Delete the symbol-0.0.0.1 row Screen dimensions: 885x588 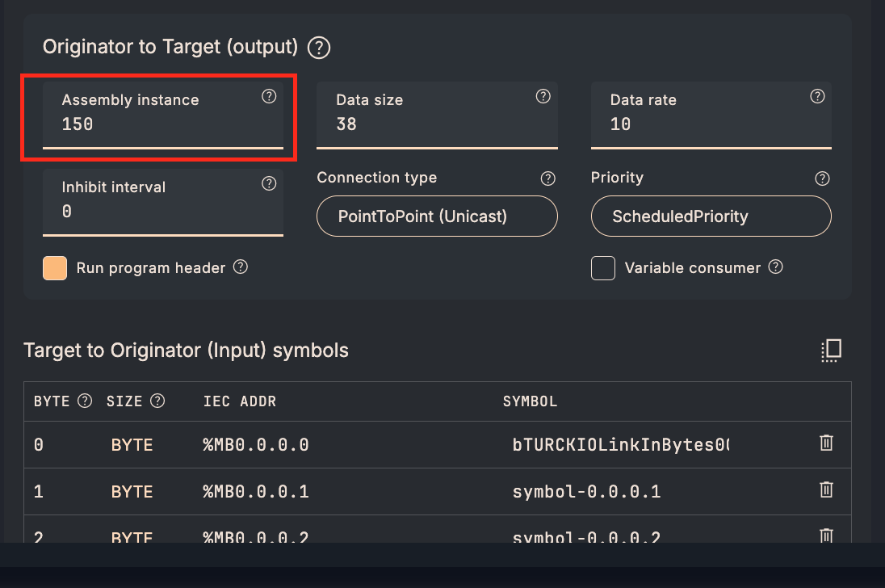click(x=826, y=489)
